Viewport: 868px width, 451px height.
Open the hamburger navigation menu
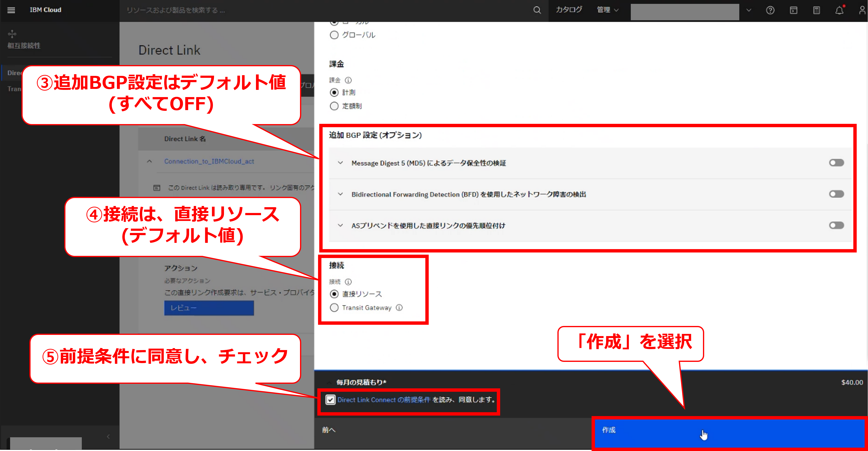[x=11, y=10]
